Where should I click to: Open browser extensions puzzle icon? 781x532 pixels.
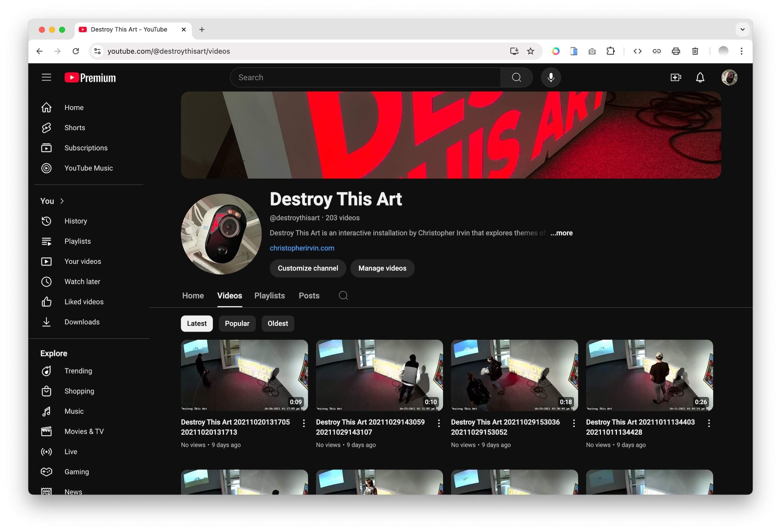coord(610,51)
